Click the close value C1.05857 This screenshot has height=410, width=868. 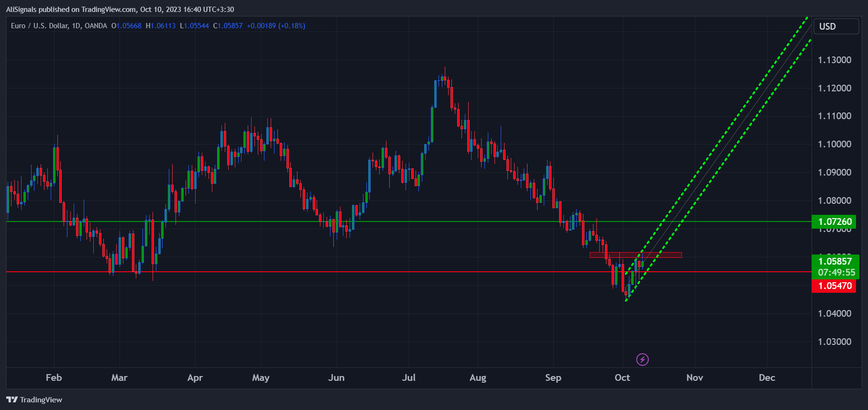228,26
